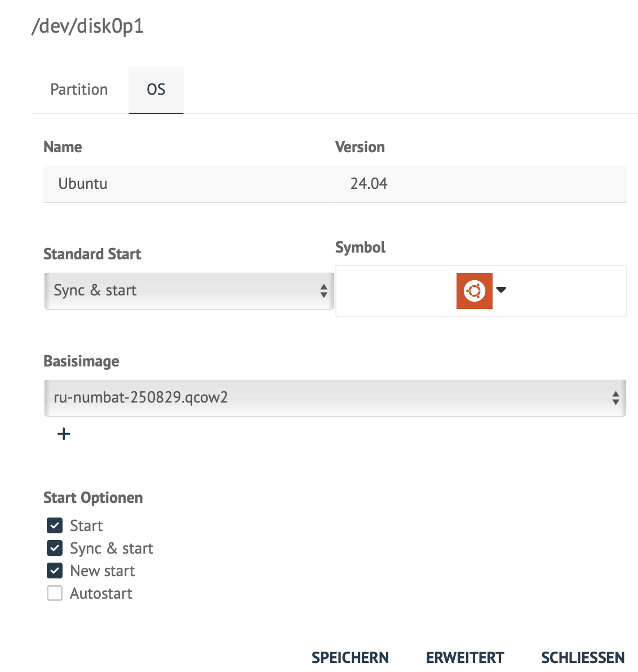Viewport: 638px width, 672px height.
Task: Uncheck the Start option checkbox
Action: click(x=55, y=525)
